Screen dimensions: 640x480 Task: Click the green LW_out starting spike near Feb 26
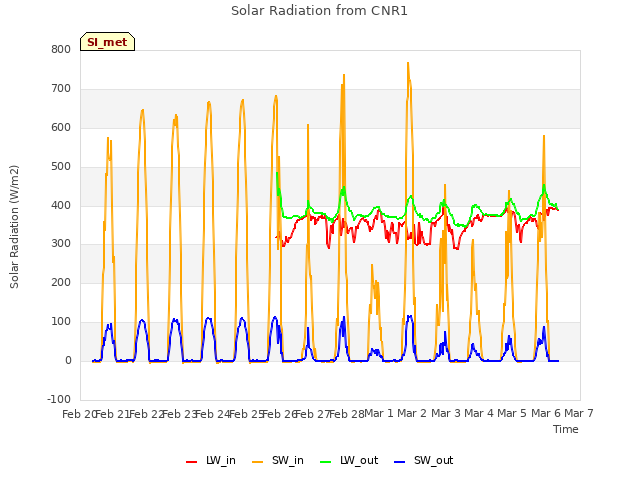pyautogui.click(x=277, y=173)
